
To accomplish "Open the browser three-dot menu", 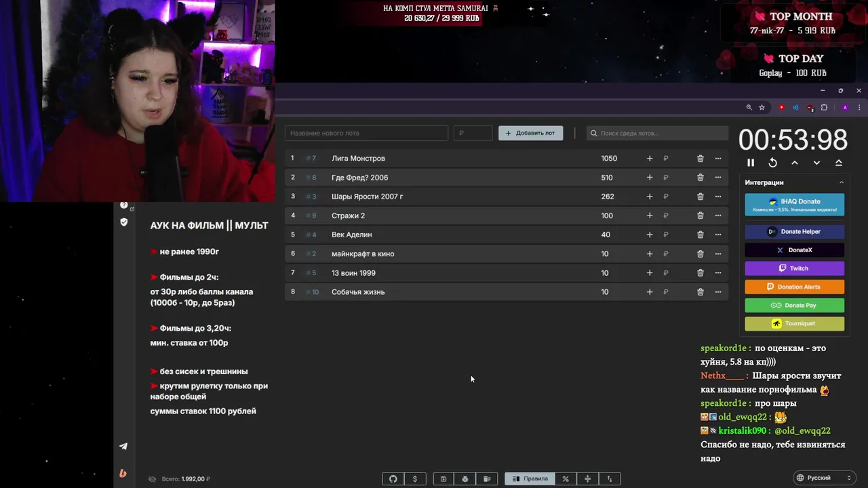I will tap(860, 107).
